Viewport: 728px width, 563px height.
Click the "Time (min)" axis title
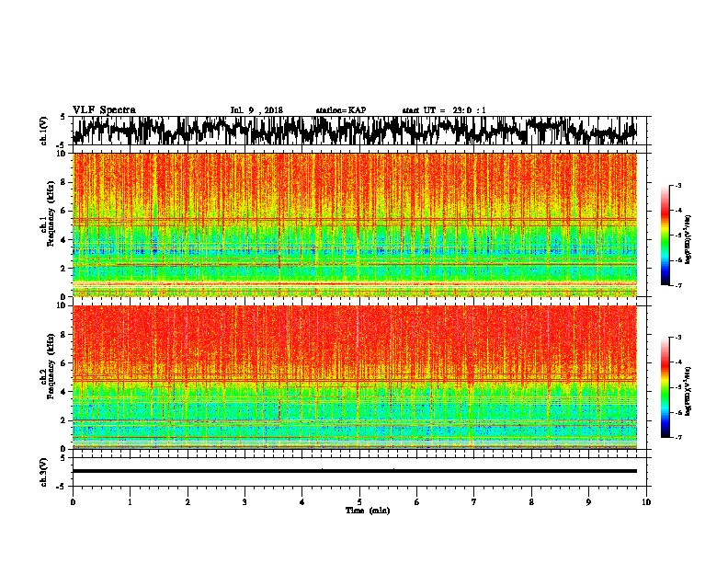pyautogui.click(x=368, y=511)
